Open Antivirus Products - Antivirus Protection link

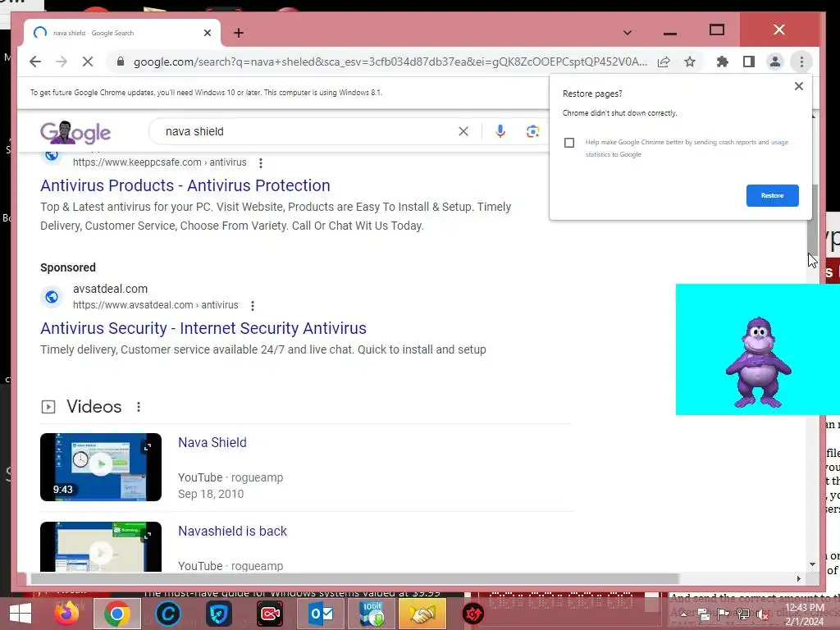coord(185,185)
